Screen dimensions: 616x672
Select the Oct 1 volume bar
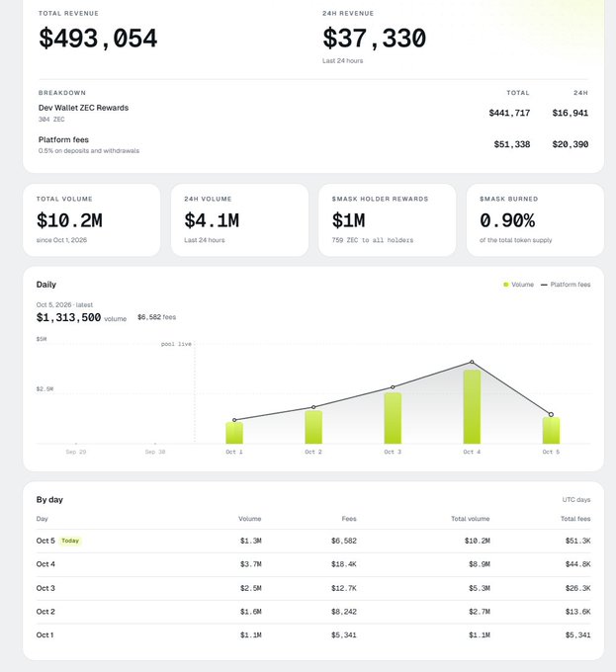pos(234,433)
